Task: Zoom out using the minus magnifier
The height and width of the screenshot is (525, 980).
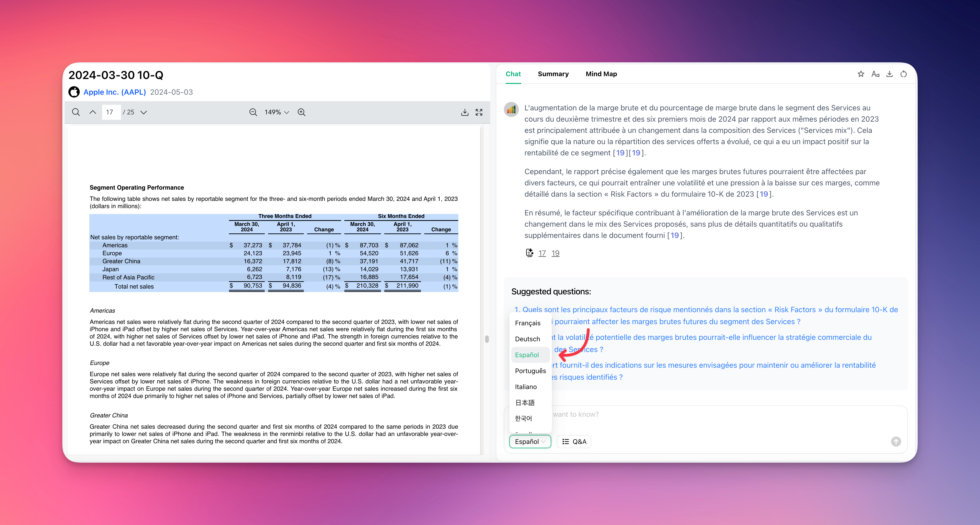Action: [x=253, y=112]
